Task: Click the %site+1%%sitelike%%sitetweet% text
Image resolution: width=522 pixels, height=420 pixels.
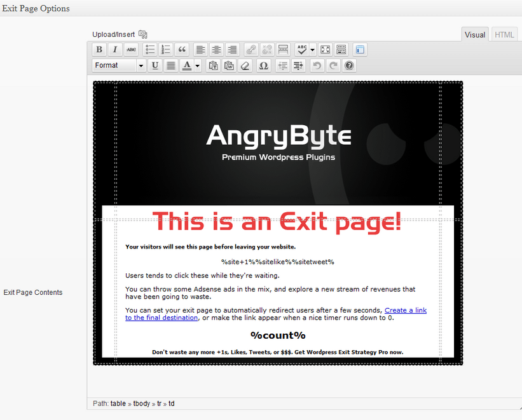Action: tap(278, 262)
